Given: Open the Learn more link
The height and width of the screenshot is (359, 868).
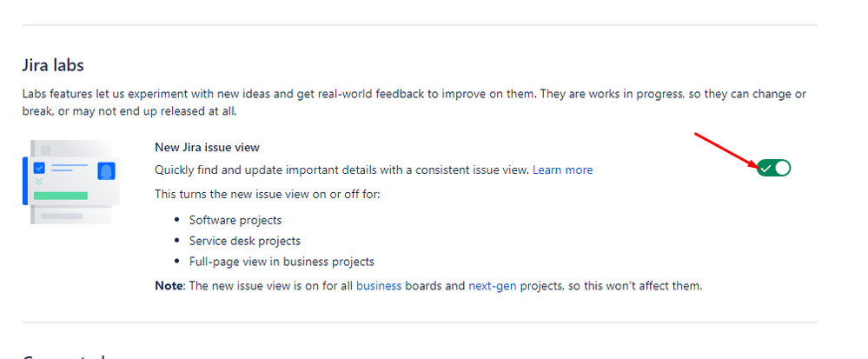Looking at the screenshot, I should coord(562,170).
